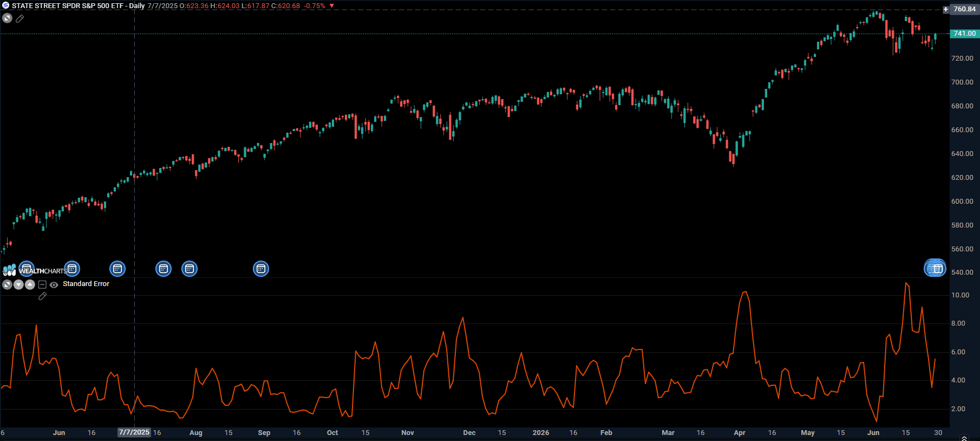Click the double-chevron up arrows at bottom right

(x=964, y=438)
